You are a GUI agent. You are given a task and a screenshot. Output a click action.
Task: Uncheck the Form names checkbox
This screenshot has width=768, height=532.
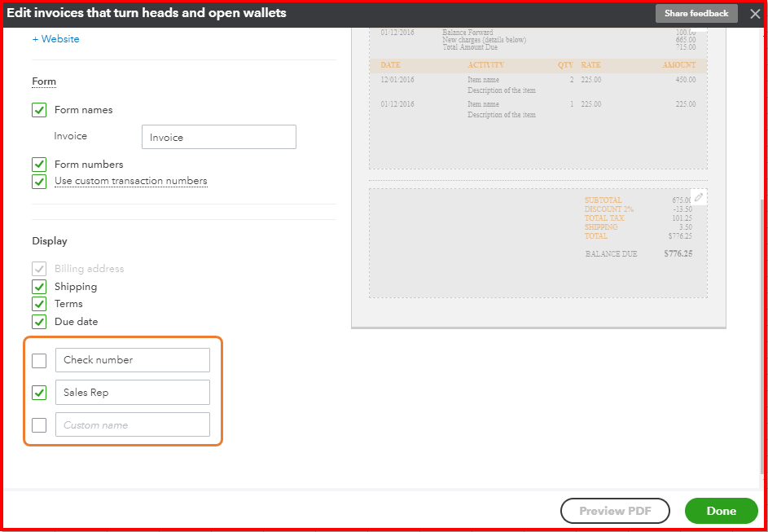click(39, 110)
